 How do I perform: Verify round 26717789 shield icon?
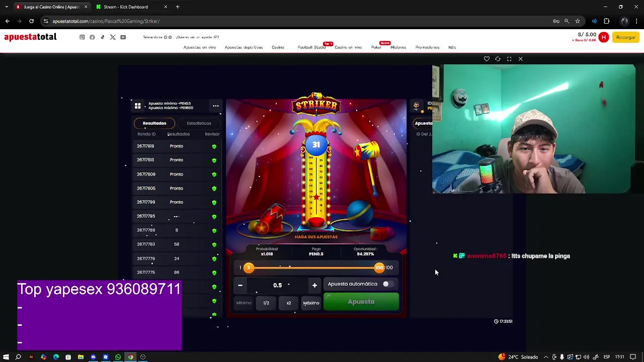pyautogui.click(x=214, y=231)
